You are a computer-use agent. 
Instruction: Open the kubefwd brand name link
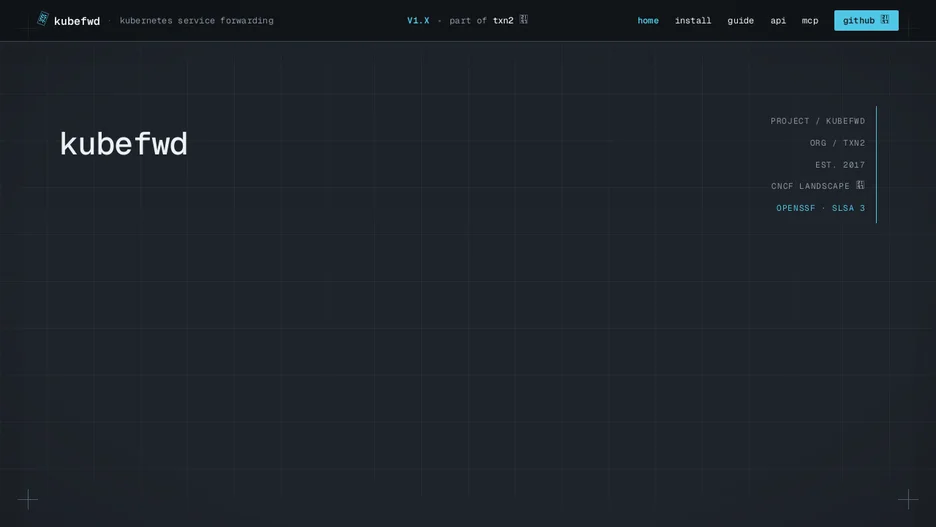pos(77,21)
